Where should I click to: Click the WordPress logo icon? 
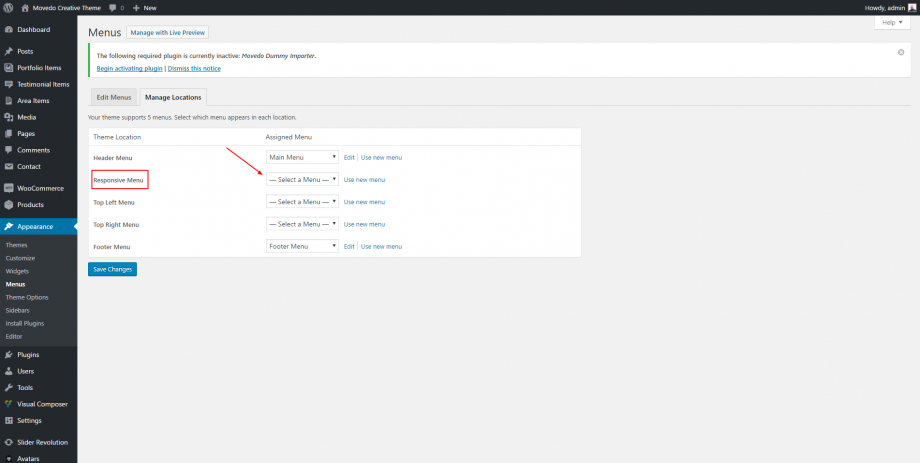point(8,7)
